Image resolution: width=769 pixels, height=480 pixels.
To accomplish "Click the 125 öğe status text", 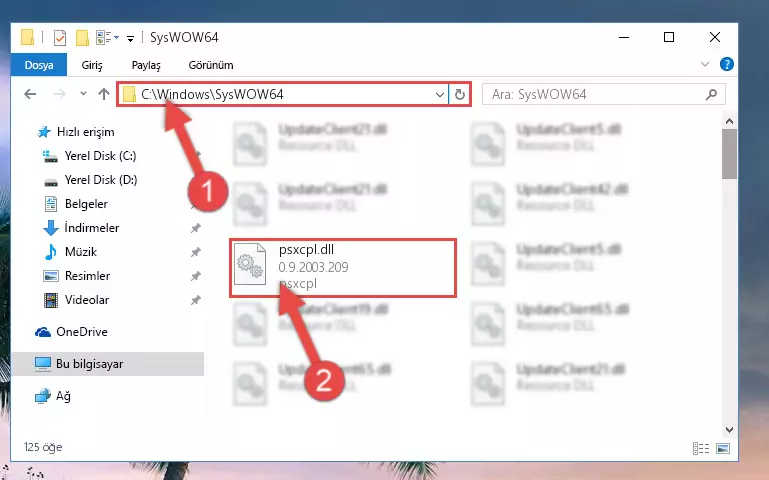I will [x=43, y=447].
